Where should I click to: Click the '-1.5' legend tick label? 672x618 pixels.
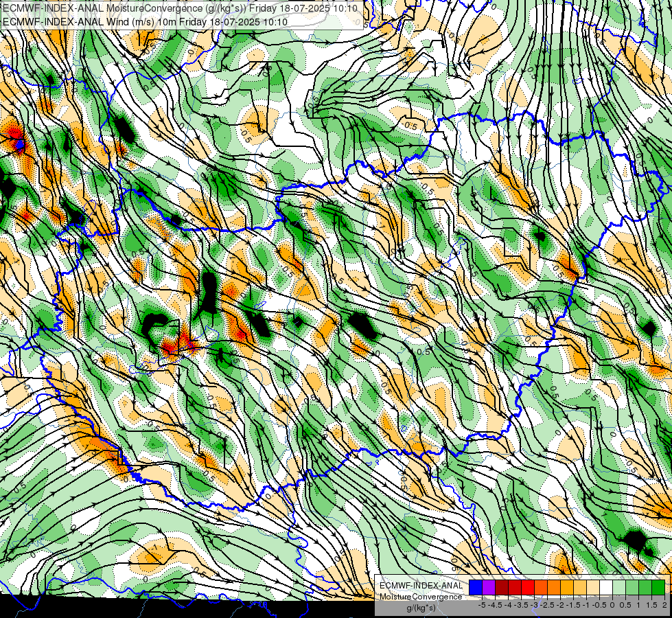click(x=573, y=605)
